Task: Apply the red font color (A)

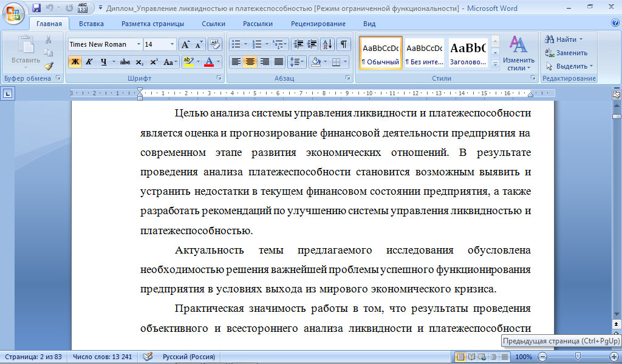Action: pos(209,62)
